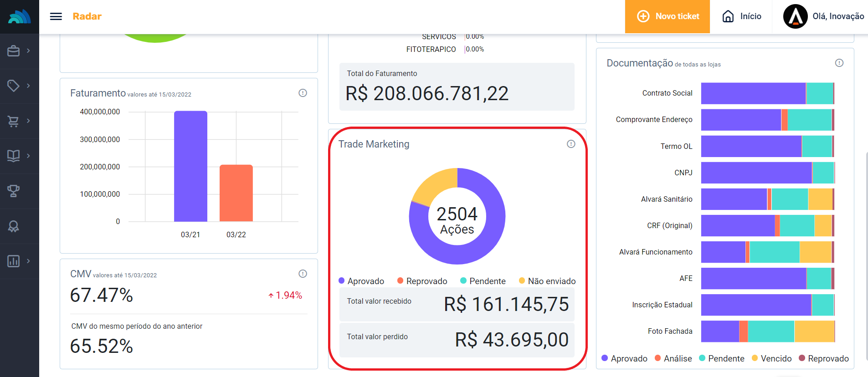
Task: Select the trophy icon in the sidebar
Action: tap(14, 191)
